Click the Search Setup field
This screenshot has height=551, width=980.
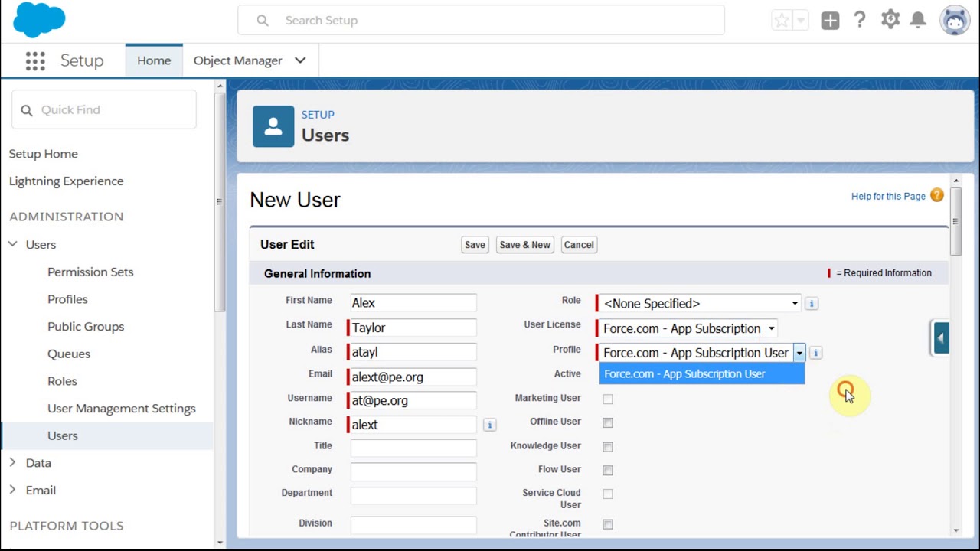coord(481,21)
